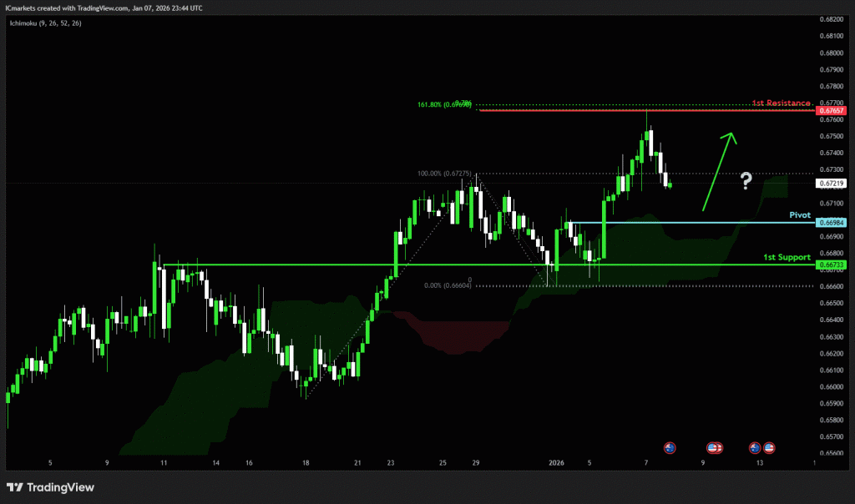Click the overlapping US flag event icons near date 9
Screen dimensions: 855x504
pyautogui.click(x=714, y=448)
